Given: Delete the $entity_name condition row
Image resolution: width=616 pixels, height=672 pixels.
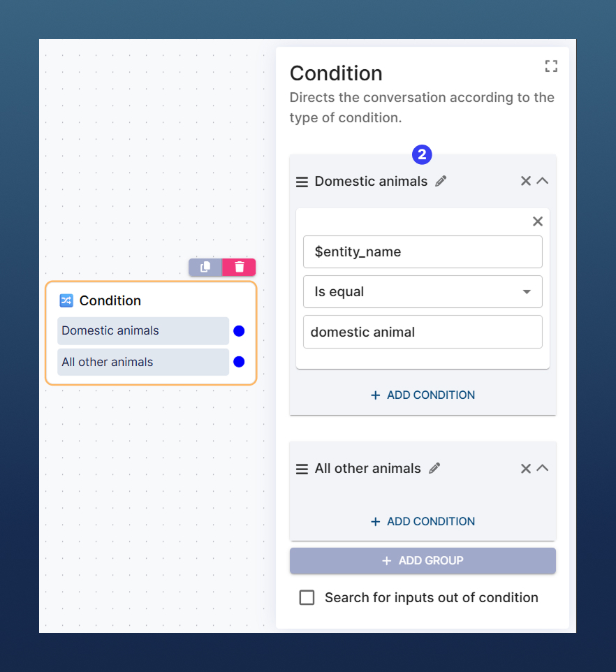Looking at the screenshot, I should 538,221.
